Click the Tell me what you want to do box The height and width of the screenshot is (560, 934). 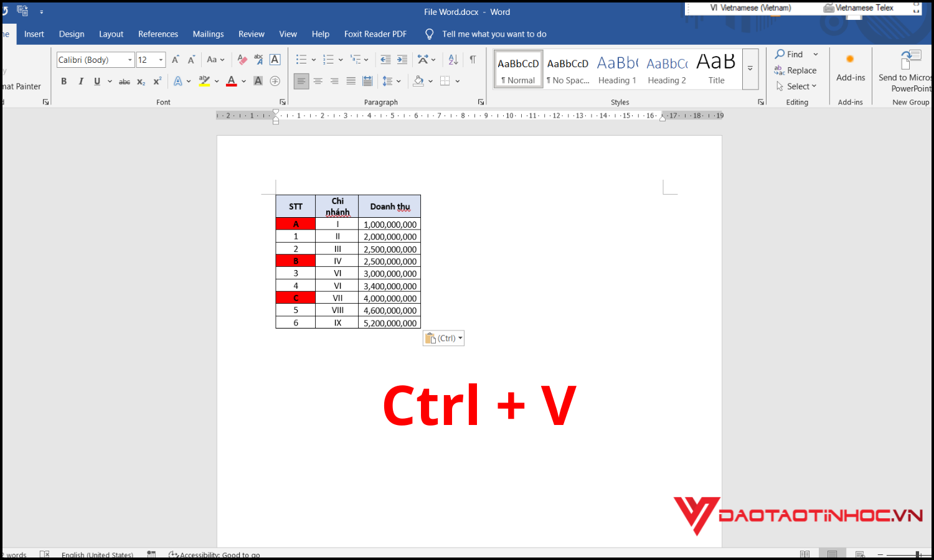click(x=494, y=34)
